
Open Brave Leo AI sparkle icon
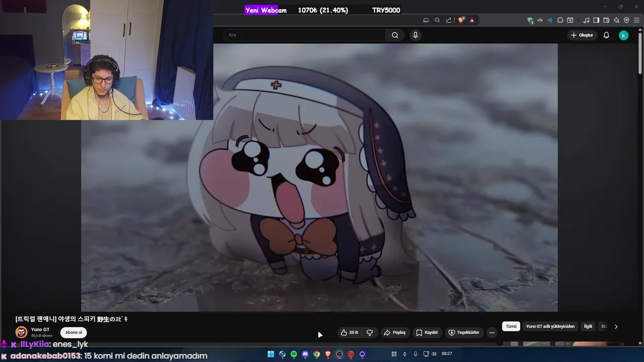616,20
